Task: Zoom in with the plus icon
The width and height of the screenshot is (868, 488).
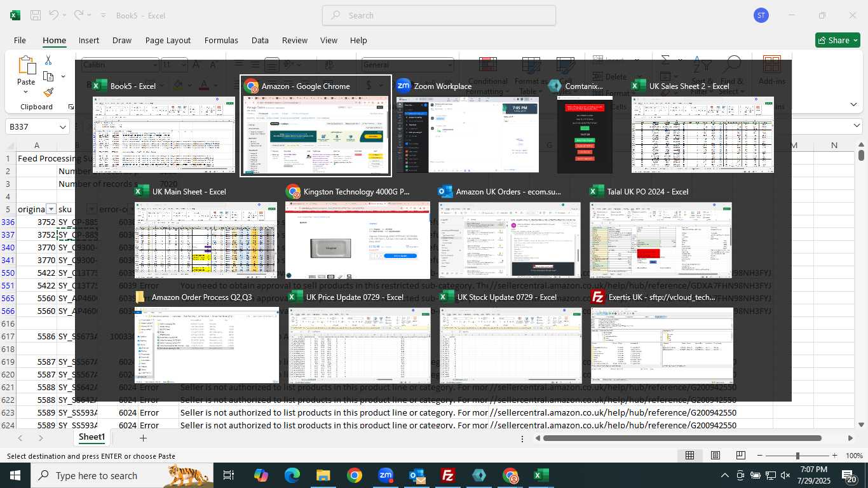Action: click(x=834, y=456)
